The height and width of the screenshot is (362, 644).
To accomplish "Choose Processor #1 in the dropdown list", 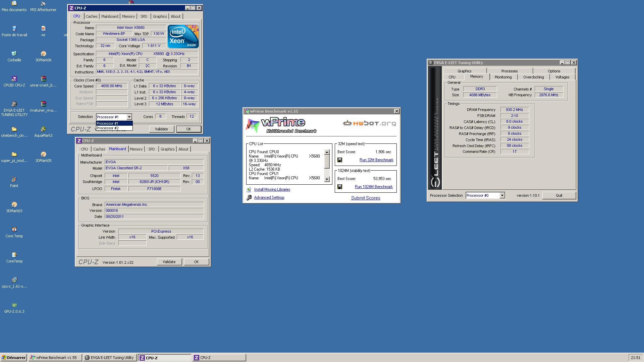I will [114, 123].
